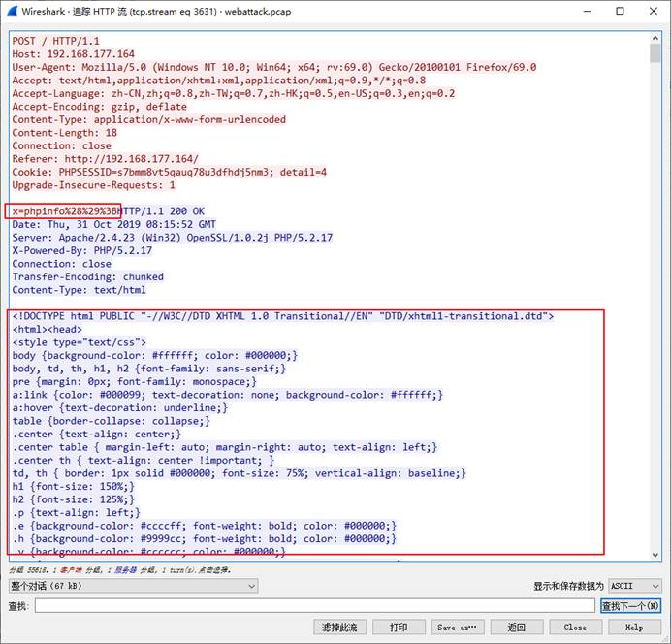Click the 'Host: 192.168.177.164' line

tap(73, 54)
